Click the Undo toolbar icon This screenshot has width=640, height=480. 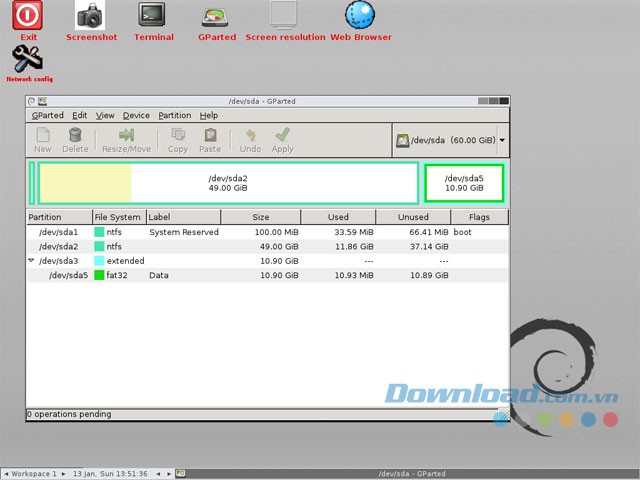point(250,140)
